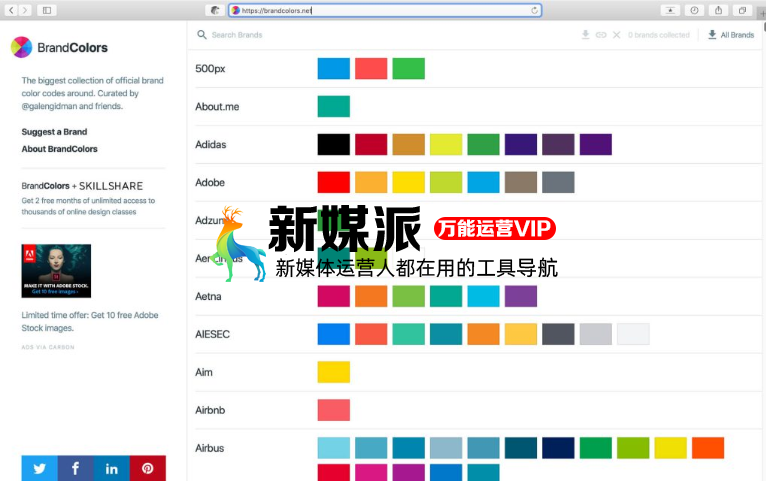The height and width of the screenshot is (486, 766).
Task: Click the Adobe Stock ad image
Action: point(56,271)
